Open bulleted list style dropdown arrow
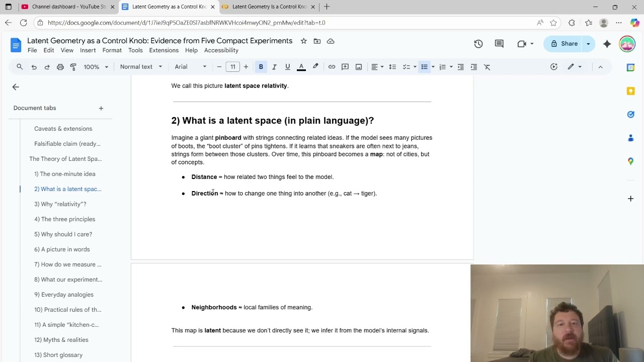 click(x=433, y=67)
